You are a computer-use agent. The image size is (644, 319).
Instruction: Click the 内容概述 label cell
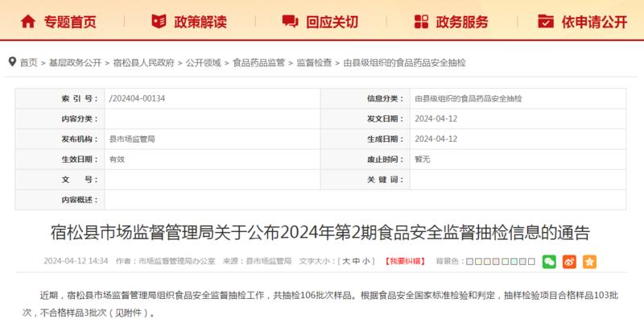[60, 200]
